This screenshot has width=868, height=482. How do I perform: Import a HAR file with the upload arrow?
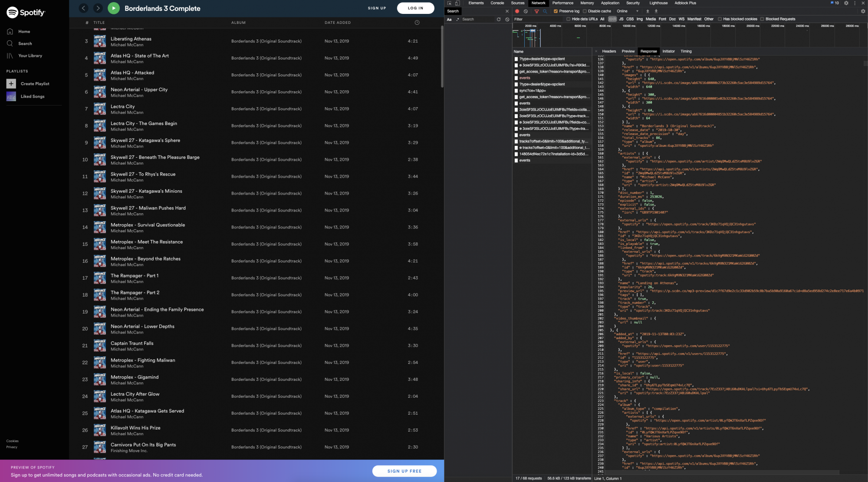pos(648,11)
